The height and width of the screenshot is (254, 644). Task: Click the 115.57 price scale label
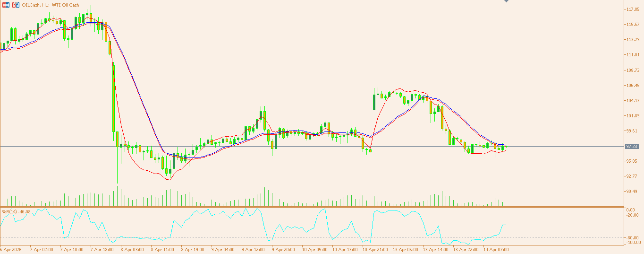633,25
